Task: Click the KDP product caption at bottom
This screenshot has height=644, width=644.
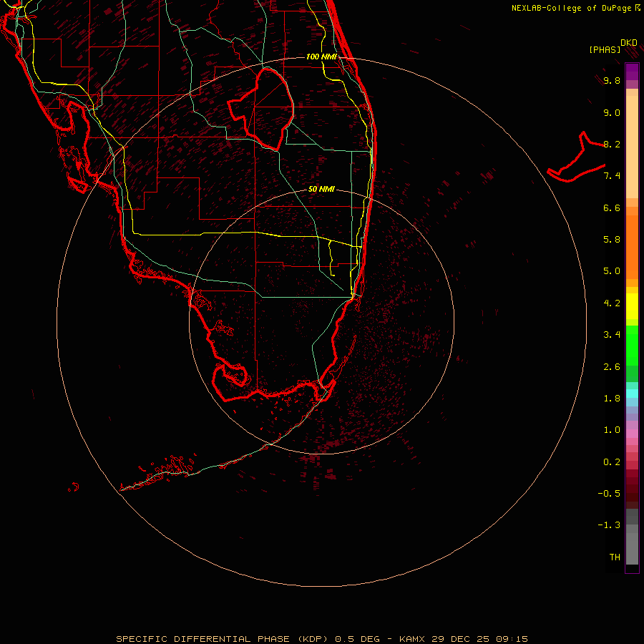Action: 322,639
